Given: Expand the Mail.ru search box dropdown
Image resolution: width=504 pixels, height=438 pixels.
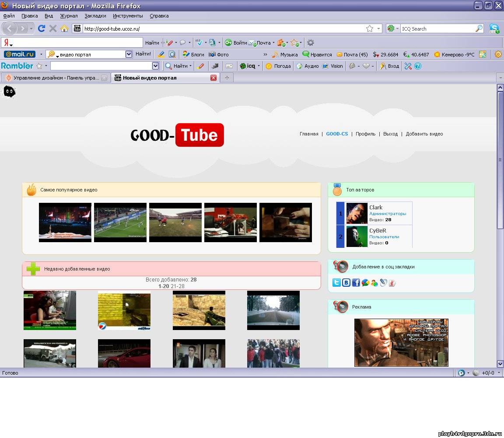Looking at the screenshot, I should (129, 54).
